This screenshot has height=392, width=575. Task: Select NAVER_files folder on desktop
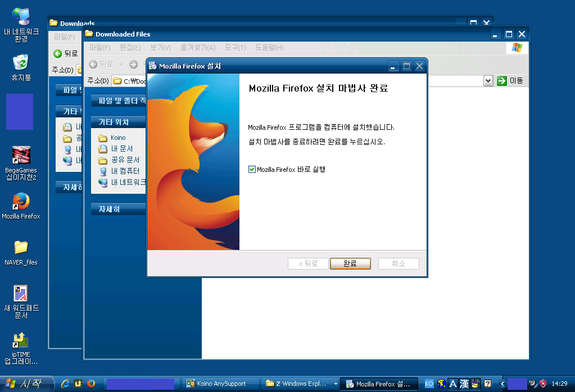coord(21,253)
